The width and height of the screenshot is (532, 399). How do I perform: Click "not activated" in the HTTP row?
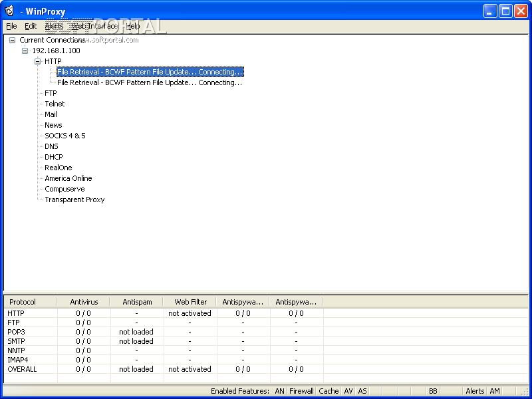(x=190, y=313)
